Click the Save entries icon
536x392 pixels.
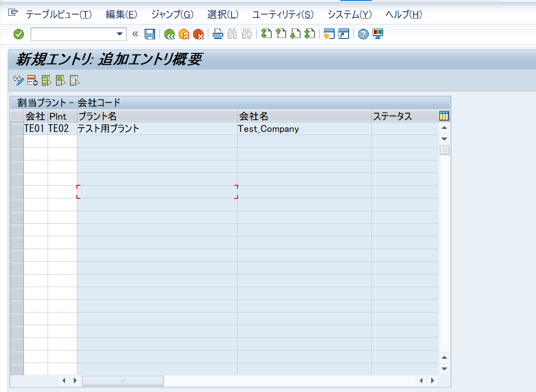[149, 34]
